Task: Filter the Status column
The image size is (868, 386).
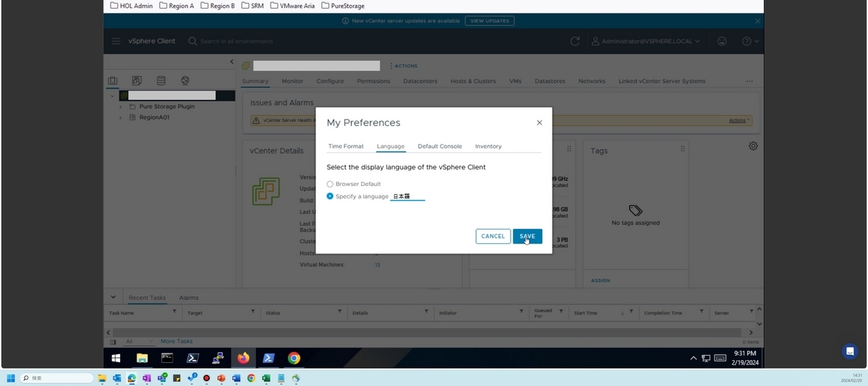Action: coord(340,311)
